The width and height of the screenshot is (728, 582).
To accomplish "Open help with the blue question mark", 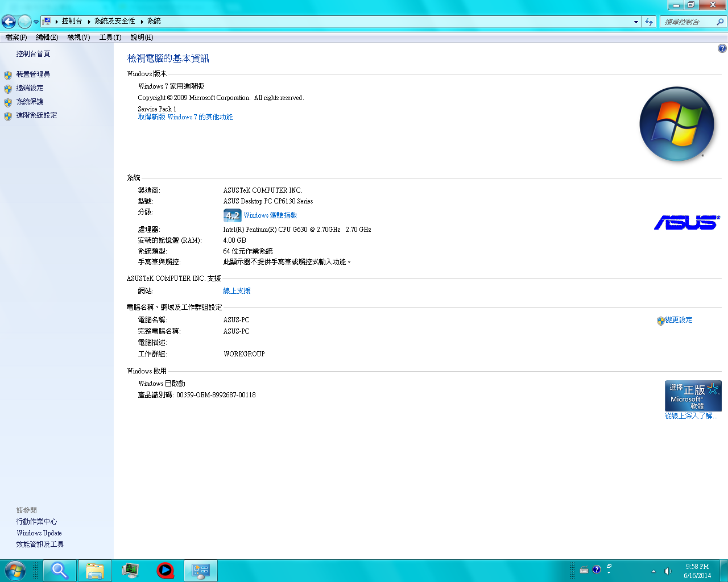I will pos(722,48).
